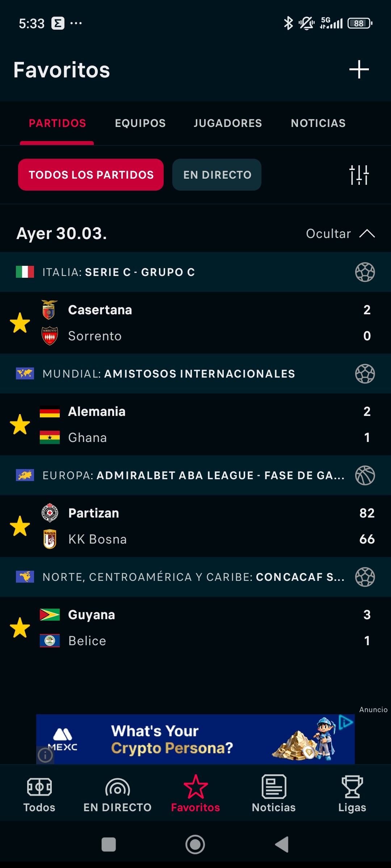The height and width of the screenshot is (868, 391).
Task: Select the TODOS LOS PARTIDOS button
Action: pyautogui.click(x=91, y=175)
